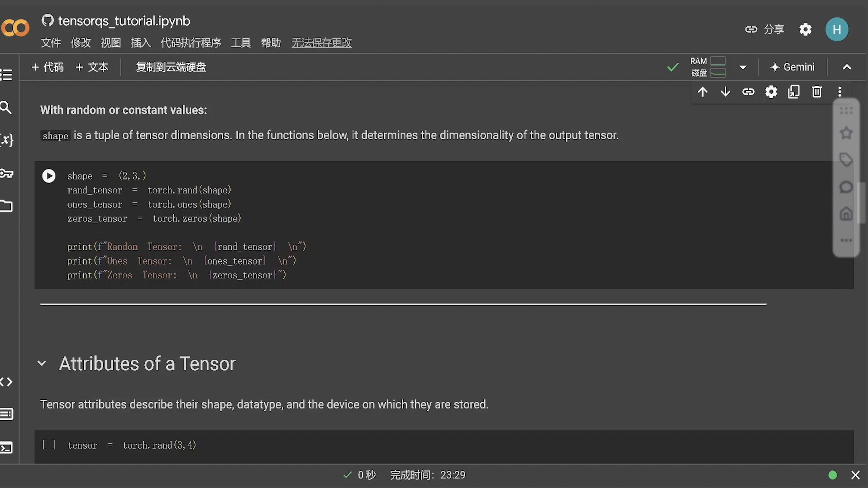Move cell up with arrow icon
Image resolution: width=868 pixels, height=488 pixels.
(x=702, y=92)
